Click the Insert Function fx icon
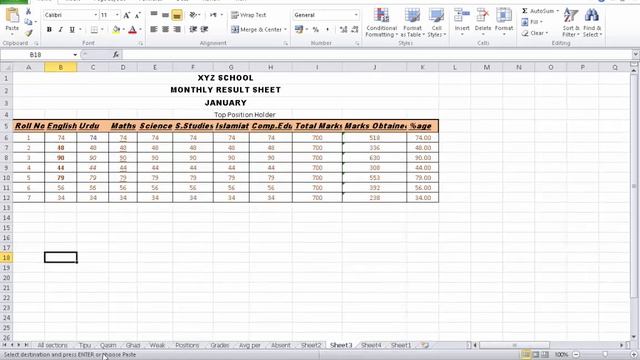 116,54
